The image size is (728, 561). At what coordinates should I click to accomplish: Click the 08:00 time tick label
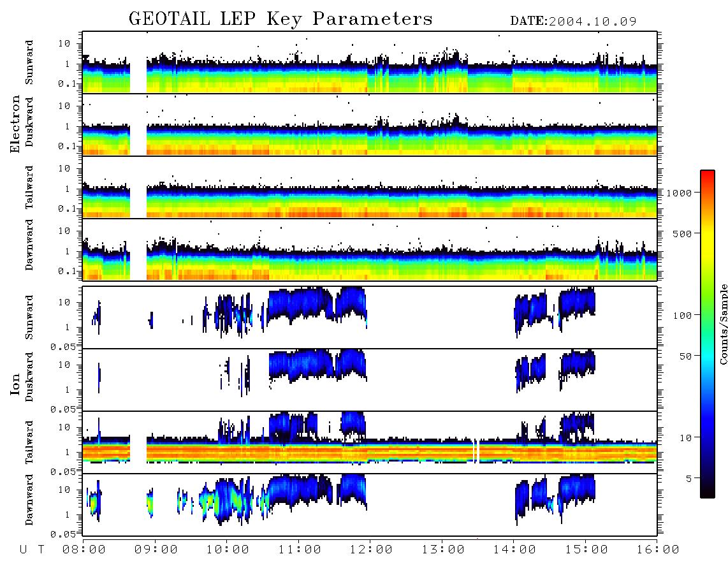[x=84, y=550]
